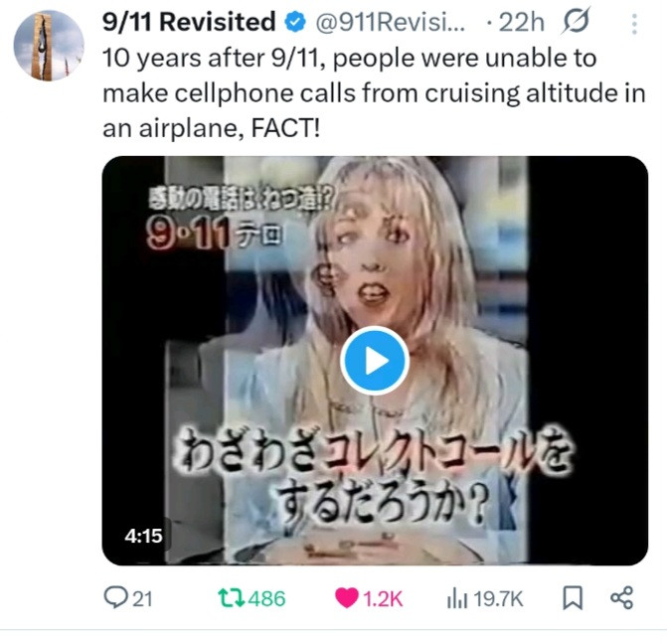Open the video thumbnail with Japanese captions
Image resolution: width=667 pixels, height=644 pixels.
tap(375, 361)
